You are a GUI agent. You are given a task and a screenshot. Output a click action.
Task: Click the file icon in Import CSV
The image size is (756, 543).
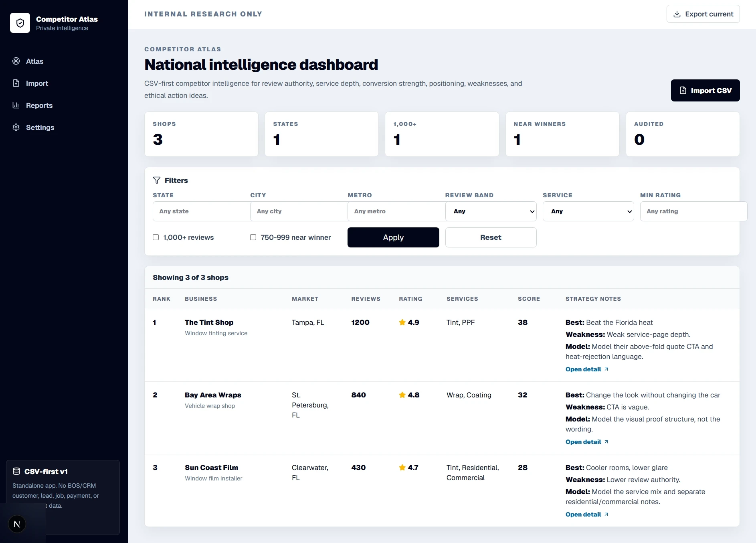click(683, 91)
